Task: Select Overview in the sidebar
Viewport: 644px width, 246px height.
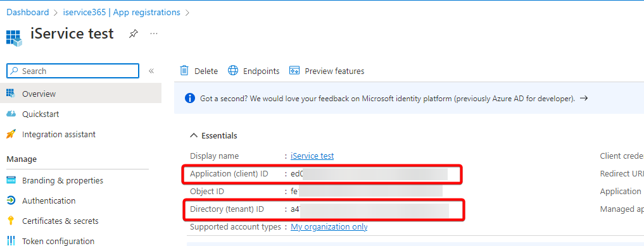Action: 80,94
